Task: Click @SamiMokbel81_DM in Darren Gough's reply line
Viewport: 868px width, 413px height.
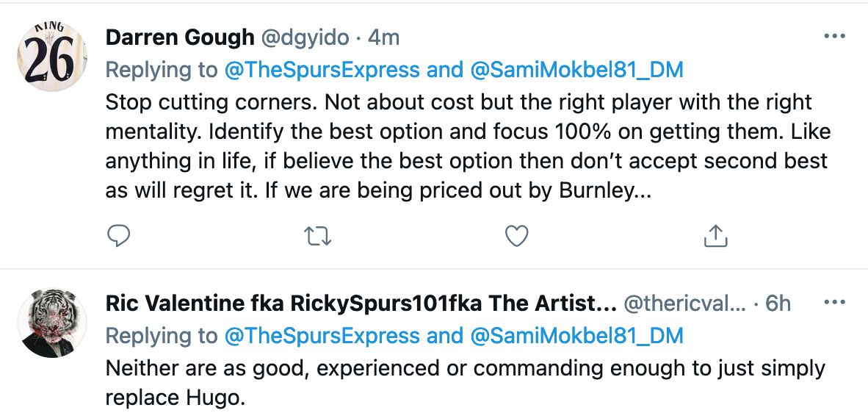Action: click(x=574, y=70)
